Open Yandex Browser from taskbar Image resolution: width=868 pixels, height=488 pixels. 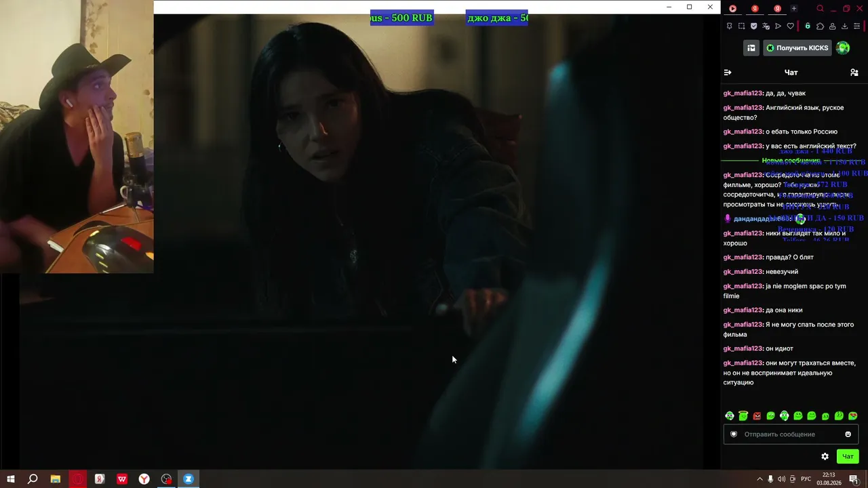[x=144, y=479]
